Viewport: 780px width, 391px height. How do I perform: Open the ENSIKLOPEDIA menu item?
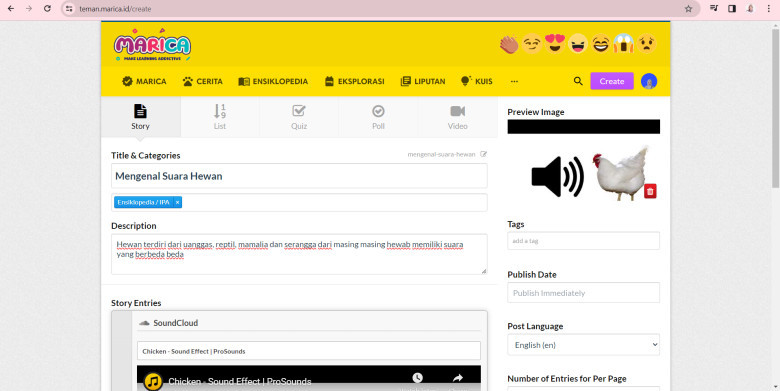(273, 81)
